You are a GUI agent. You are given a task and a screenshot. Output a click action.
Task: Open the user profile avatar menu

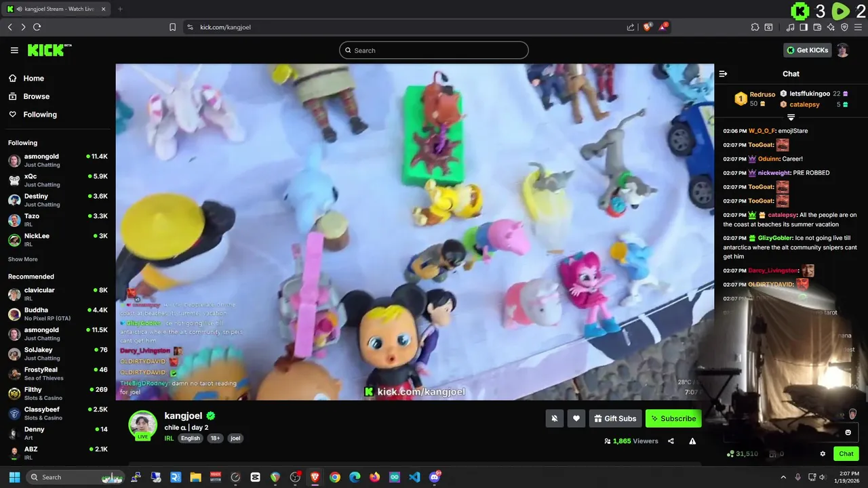click(x=842, y=50)
